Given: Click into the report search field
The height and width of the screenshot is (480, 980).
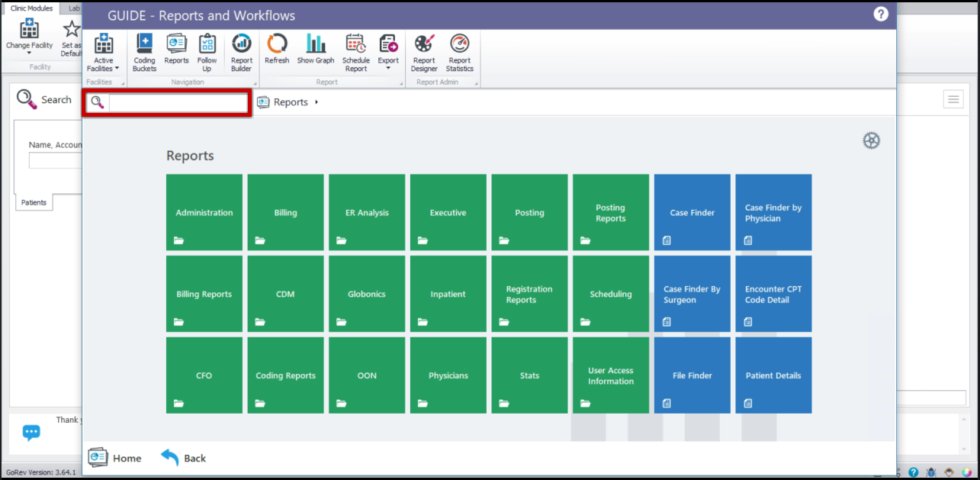Looking at the screenshot, I should click(x=178, y=102).
